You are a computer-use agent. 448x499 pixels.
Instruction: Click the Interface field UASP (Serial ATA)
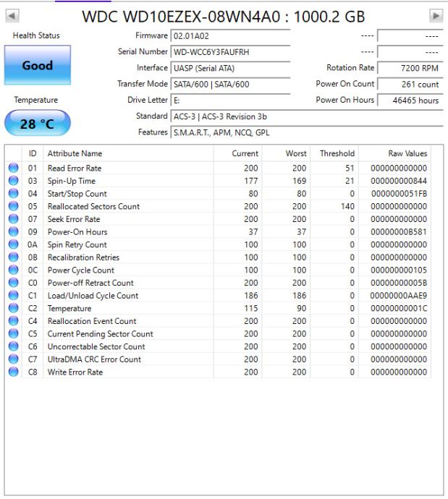point(231,68)
